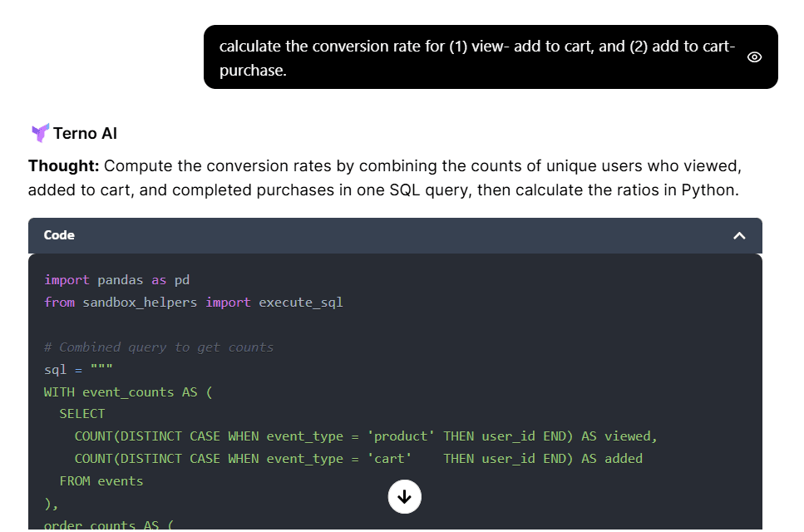This screenshot has width=804, height=532.
Task: Click the Terno AI logo icon
Action: pos(40,133)
